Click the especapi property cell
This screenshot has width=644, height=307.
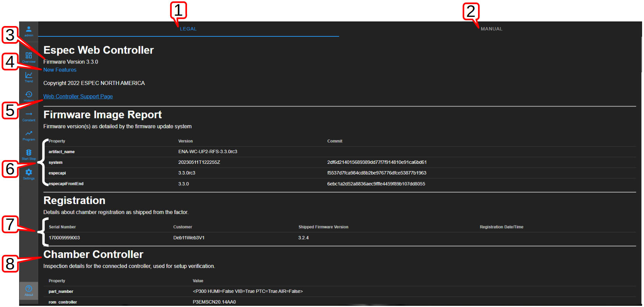57,173
